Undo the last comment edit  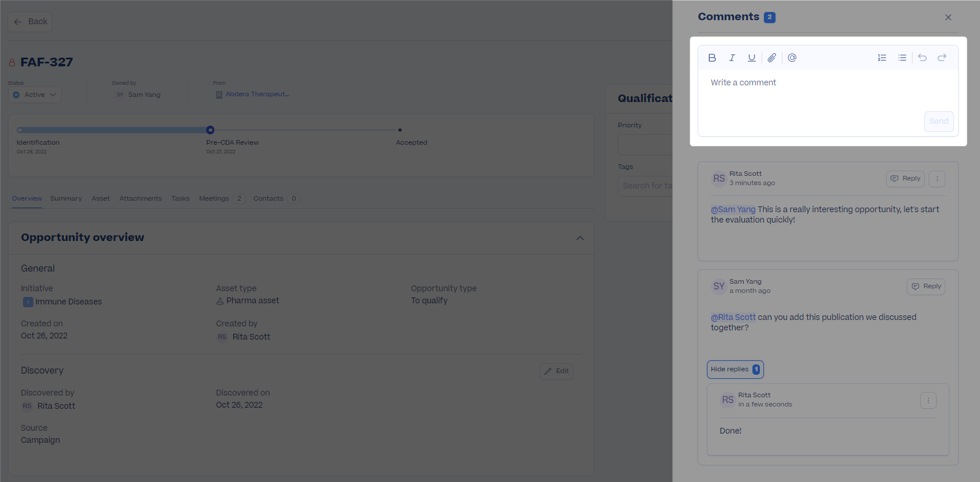click(922, 58)
